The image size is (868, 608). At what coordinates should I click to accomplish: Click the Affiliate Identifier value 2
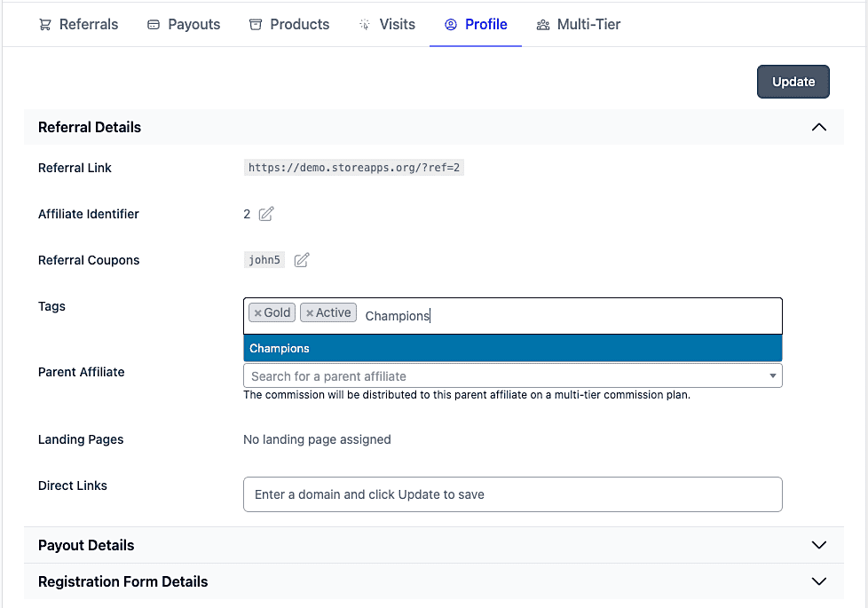[x=247, y=214]
